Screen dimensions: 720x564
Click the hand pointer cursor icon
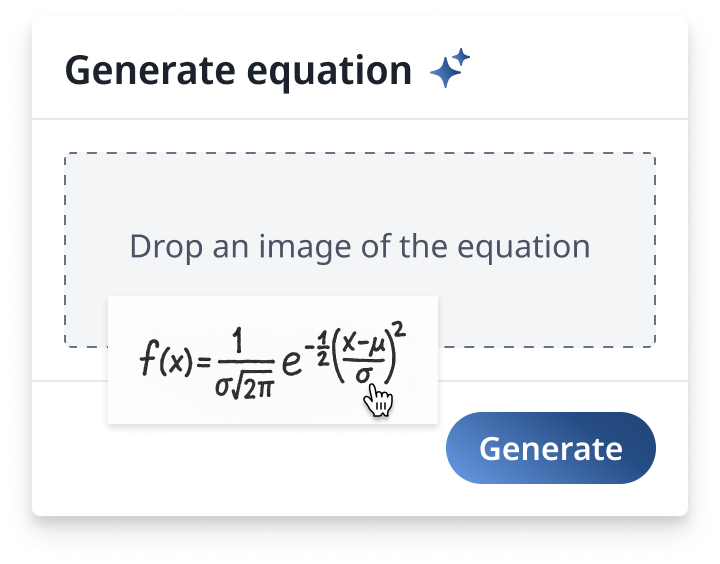coord(378,401)
